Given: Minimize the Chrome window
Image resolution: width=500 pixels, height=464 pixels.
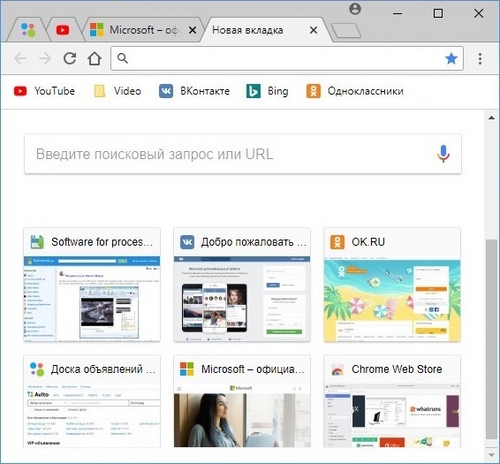Looking at the screenshot, I should pos(397,13).
